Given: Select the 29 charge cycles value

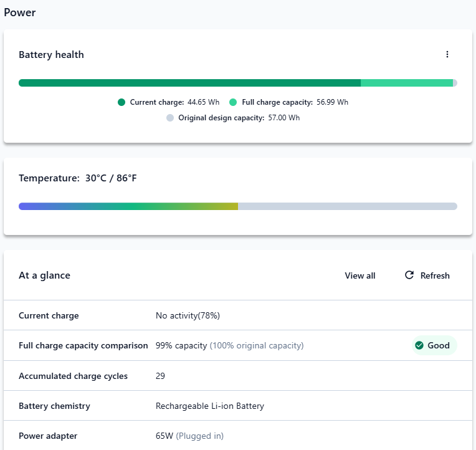Looking at the screenshot, I should point(160,376).
